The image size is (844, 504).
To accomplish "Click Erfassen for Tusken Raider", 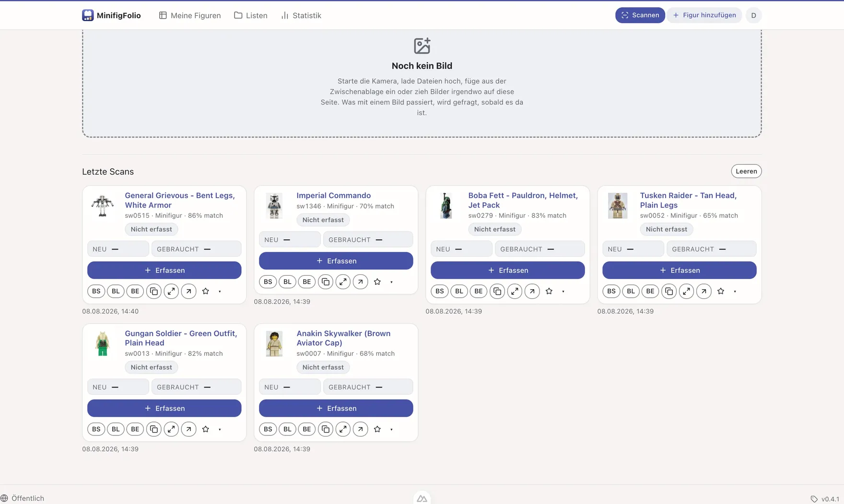I will pyautogui.click(x=680, y=270).
